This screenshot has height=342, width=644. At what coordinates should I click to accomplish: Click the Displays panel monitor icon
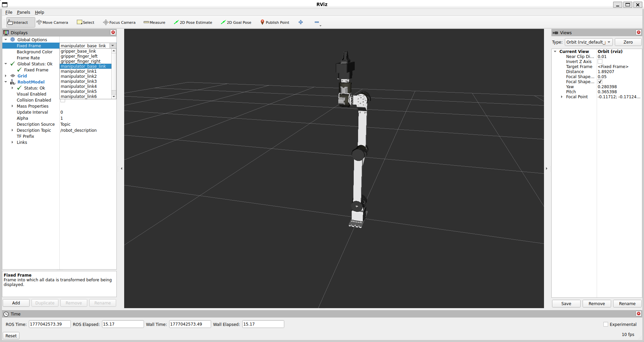(6, 33)
